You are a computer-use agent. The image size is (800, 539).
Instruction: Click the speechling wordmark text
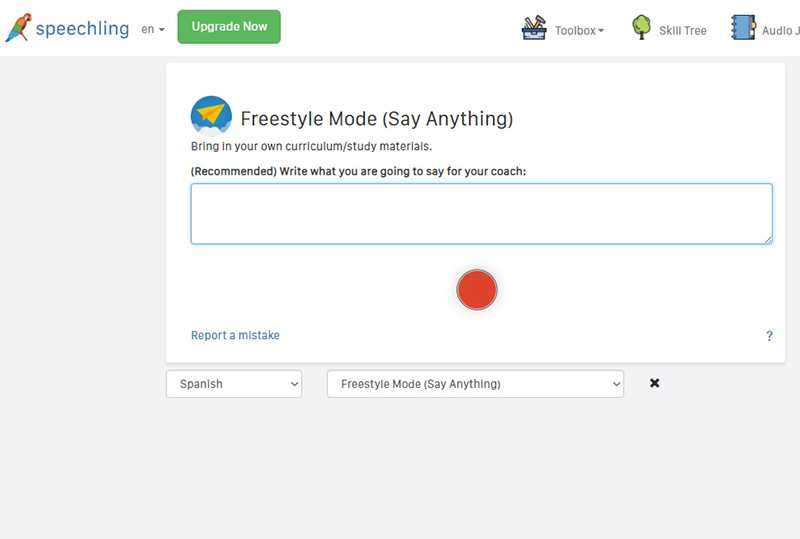point(82,29)
